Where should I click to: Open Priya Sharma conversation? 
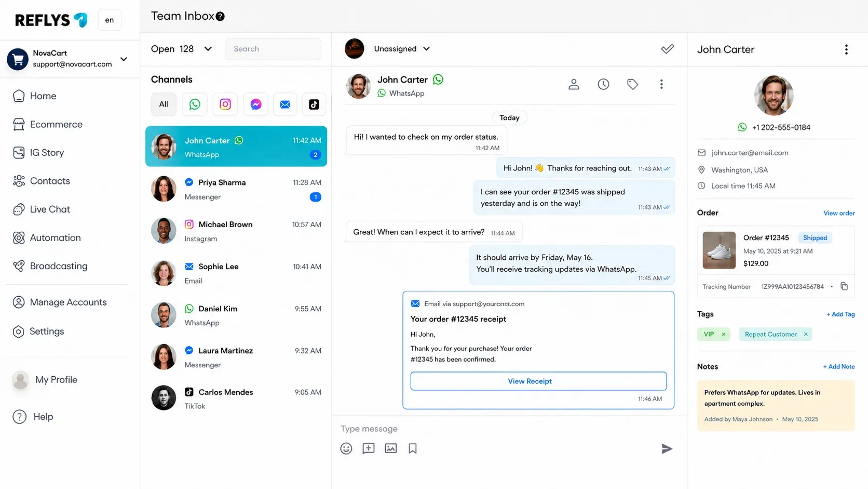tap(236, 189)
